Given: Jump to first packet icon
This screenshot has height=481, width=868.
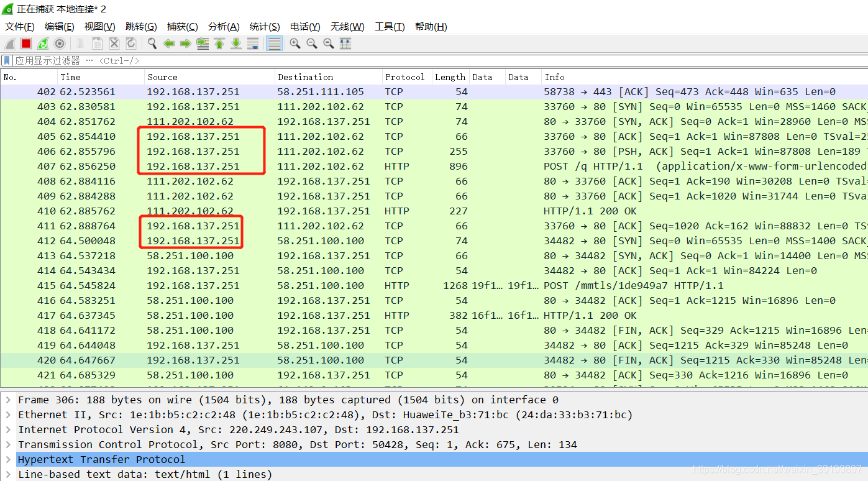Looking at the screenshot, I should click(219, 44).
